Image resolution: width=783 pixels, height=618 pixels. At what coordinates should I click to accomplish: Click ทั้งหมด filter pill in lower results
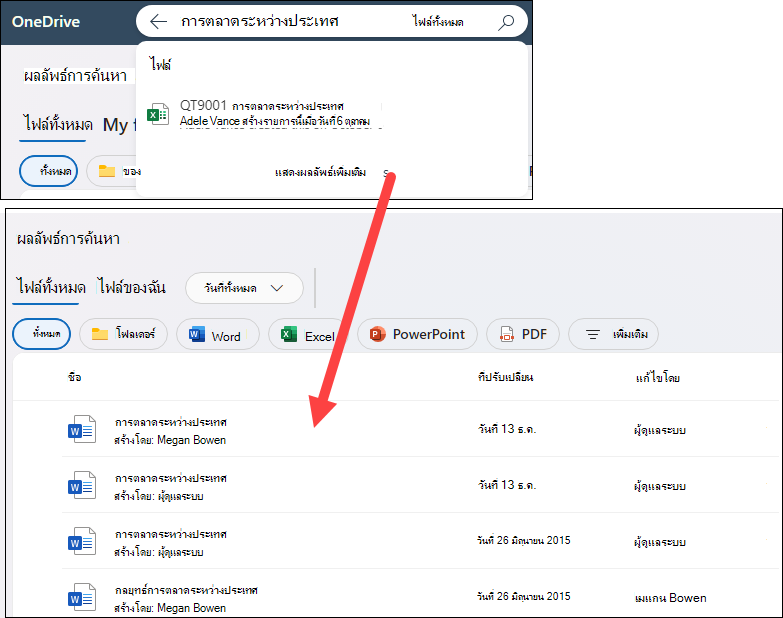coord(41,334)
